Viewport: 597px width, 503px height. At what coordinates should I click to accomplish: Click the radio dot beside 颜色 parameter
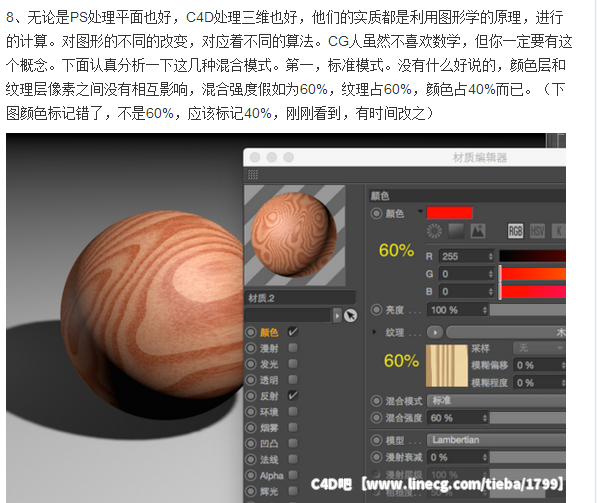[376, 213]
